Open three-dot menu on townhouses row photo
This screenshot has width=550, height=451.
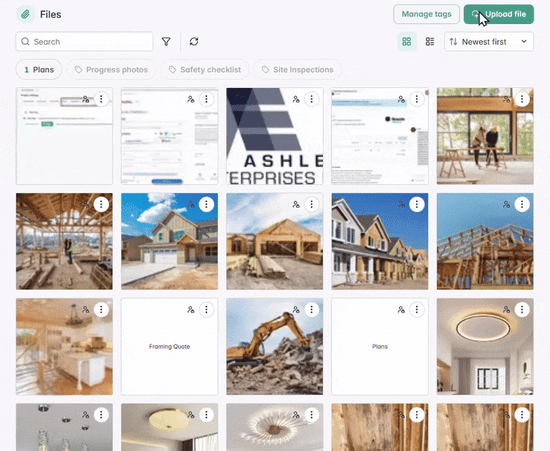(417, 204)
